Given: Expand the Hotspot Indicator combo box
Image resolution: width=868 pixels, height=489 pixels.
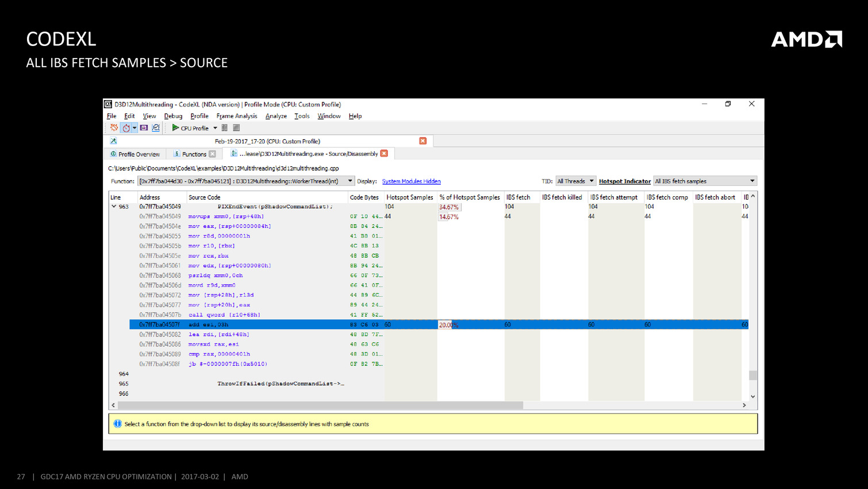Looking at the screenshot, I should 705,181.
